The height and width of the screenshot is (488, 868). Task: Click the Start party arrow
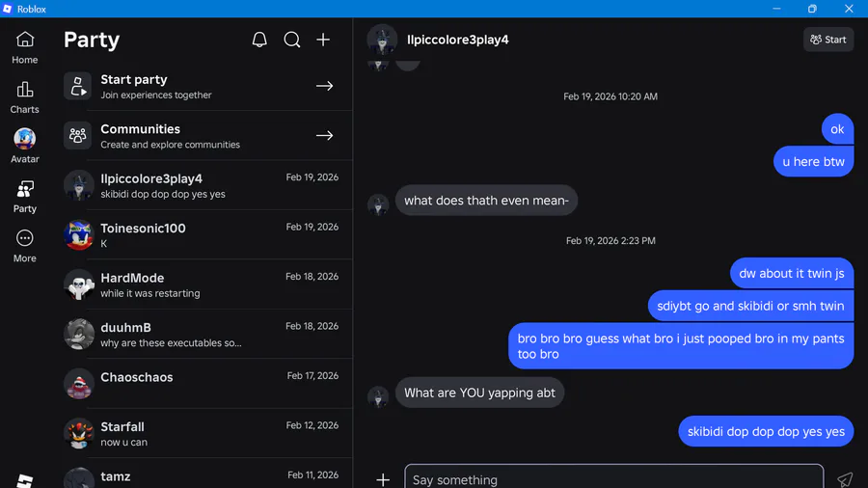click(x=324, y=86)
